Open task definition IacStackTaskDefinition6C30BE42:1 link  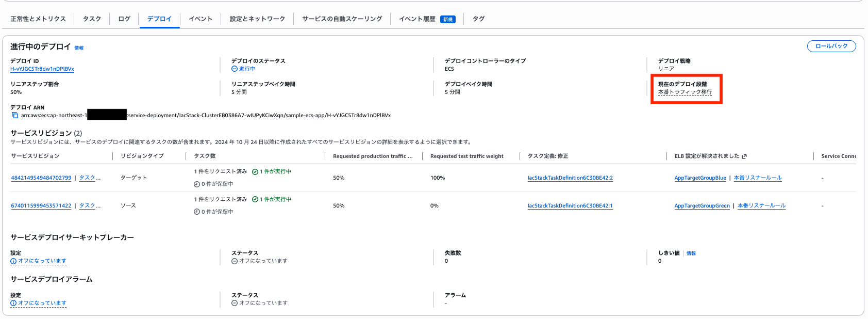click(570, 206)
